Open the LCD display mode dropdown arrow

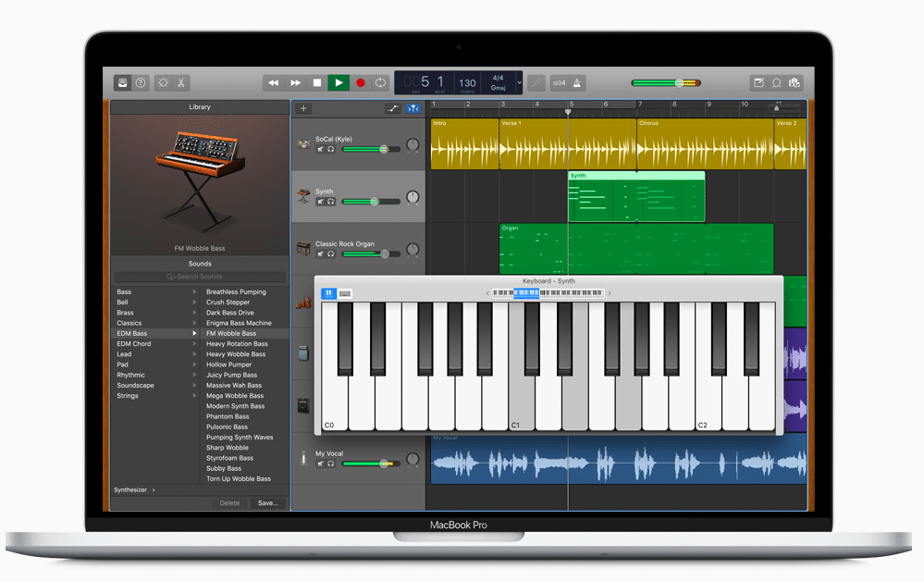coord(519,82)
